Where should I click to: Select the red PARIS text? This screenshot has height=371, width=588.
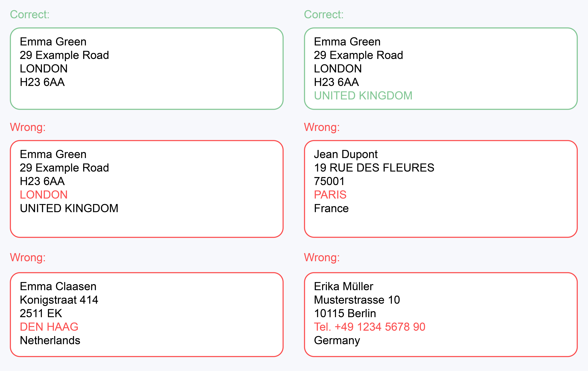330,195
